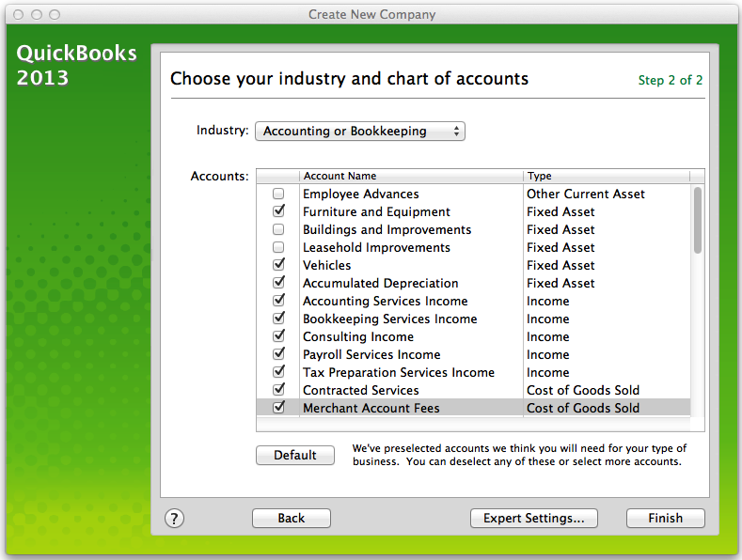The image size is (742, 560).
Task: Click the accounts list scrollbar thumb
Action: click(x=698, y=221)
